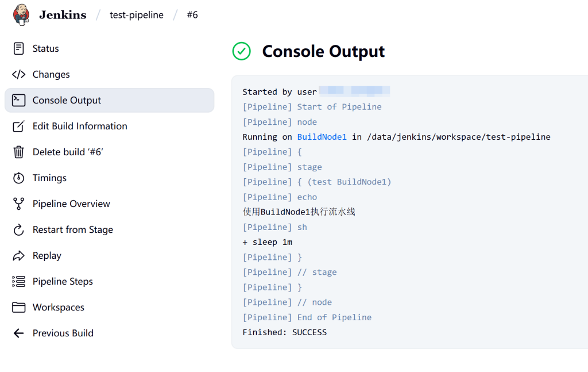Click the Console Output terminal icon
This screenshot has height=372, width=588.
(19, 101)
